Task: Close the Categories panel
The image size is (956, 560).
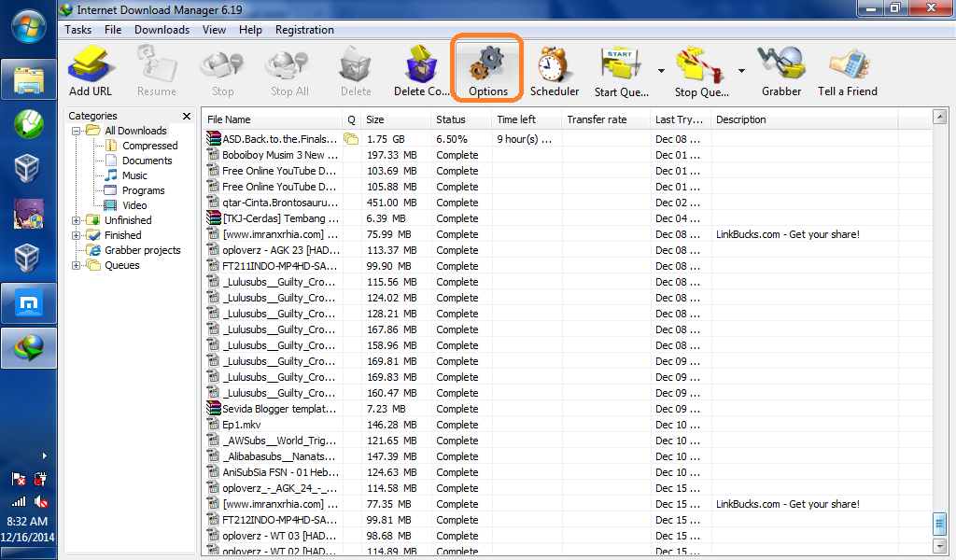Action: click(x=187, y=116)
